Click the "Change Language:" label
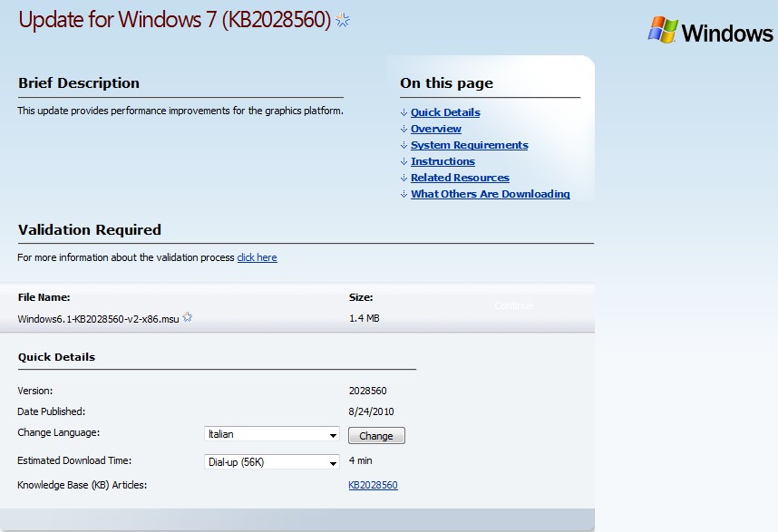The height and width of the screenshot is (532, 778). pyautogui.click(x=59, y=432)
